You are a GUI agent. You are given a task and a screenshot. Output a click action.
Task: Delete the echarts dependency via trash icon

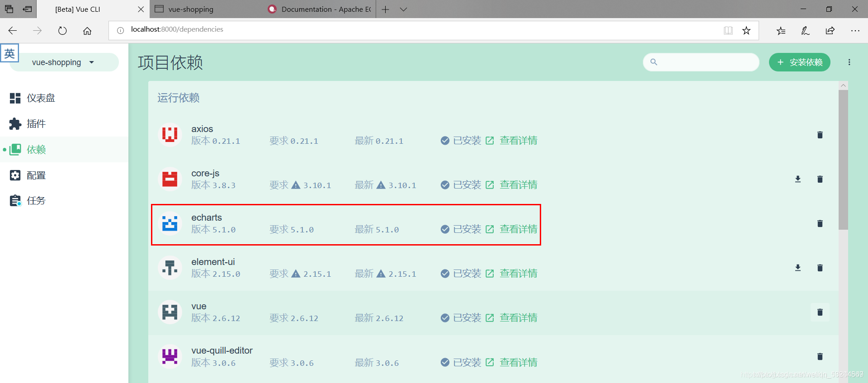point(820,223)
